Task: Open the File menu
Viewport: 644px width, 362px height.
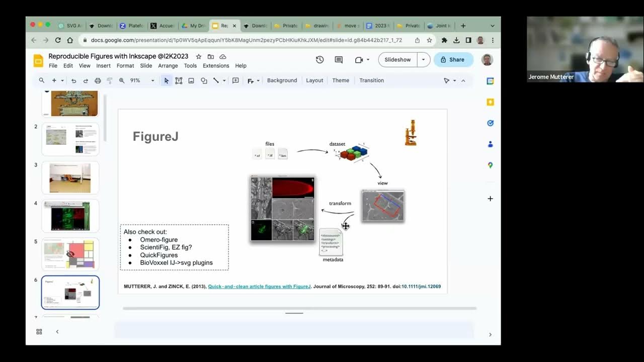Action: [x=53, y=66]
